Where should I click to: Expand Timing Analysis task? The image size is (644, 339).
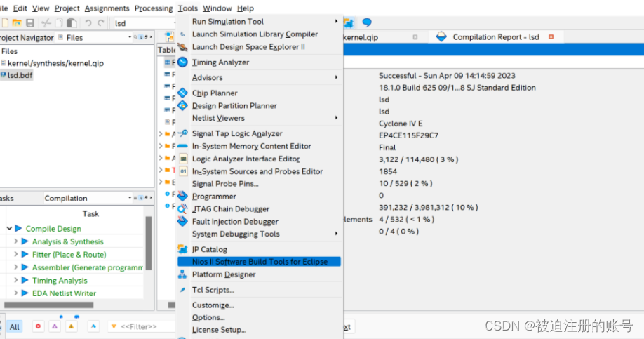pos(15,280)
